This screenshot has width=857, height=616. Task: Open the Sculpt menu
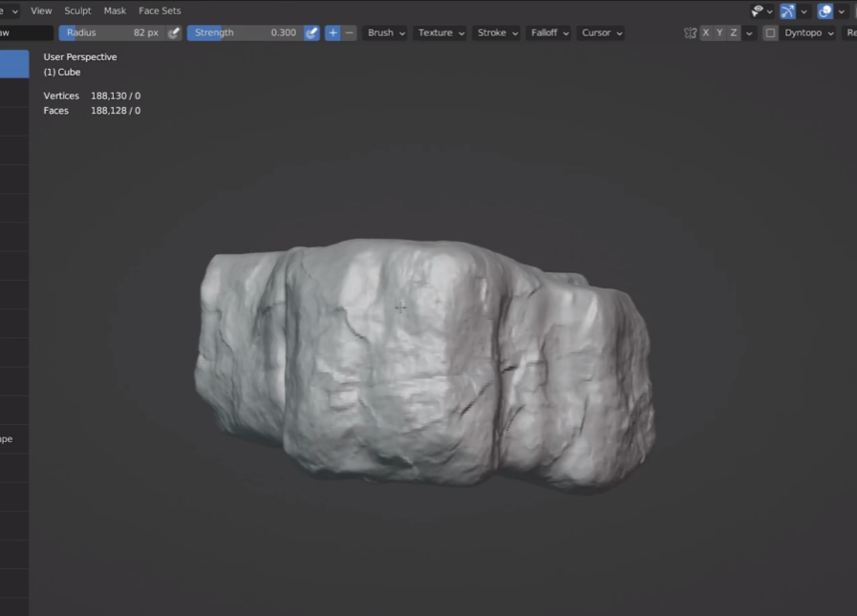click(77, 11)
